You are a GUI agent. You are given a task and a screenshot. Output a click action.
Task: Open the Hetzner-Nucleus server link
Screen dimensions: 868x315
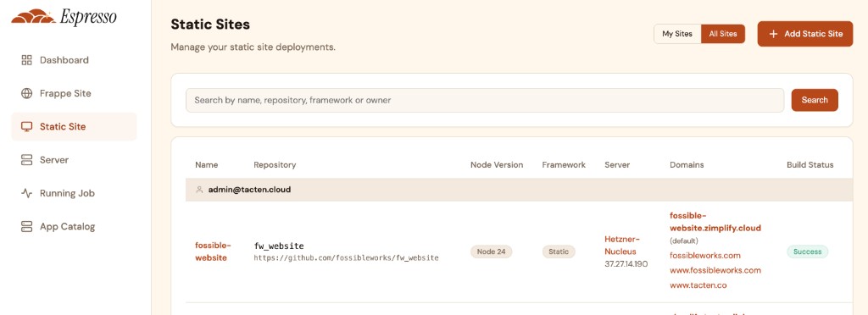622,246
